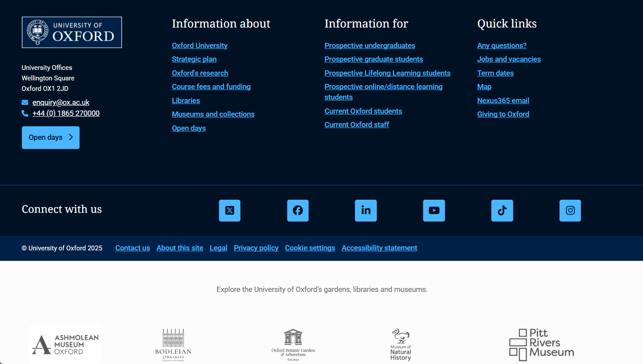
Task: Open Prospective Lifelong Learning students page
Action: 387,73
